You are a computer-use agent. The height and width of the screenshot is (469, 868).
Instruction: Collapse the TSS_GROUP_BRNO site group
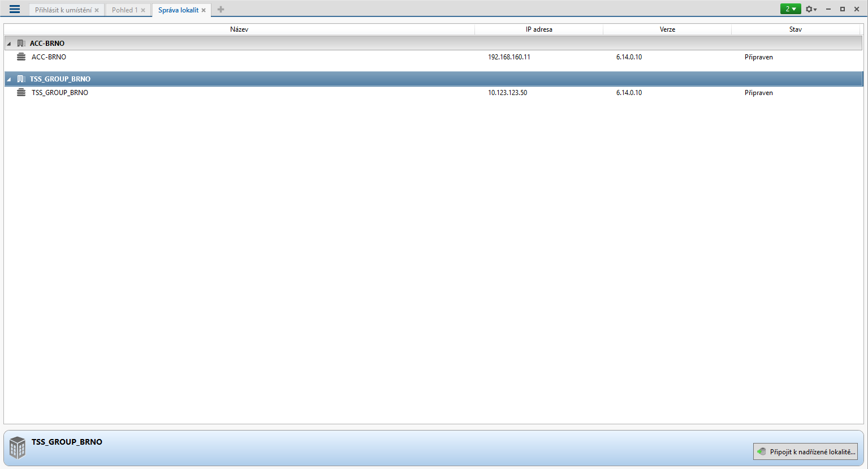pyautogui.click(x=9, y=79)
